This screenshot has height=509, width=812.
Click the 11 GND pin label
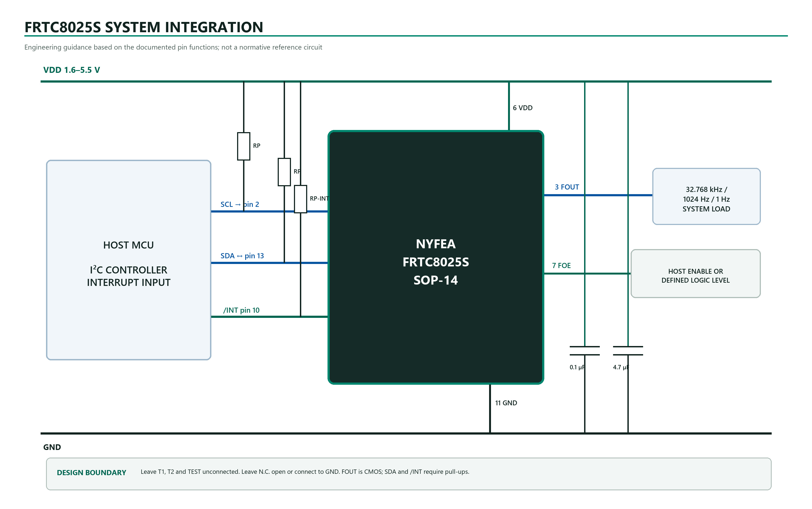[506, 403]
